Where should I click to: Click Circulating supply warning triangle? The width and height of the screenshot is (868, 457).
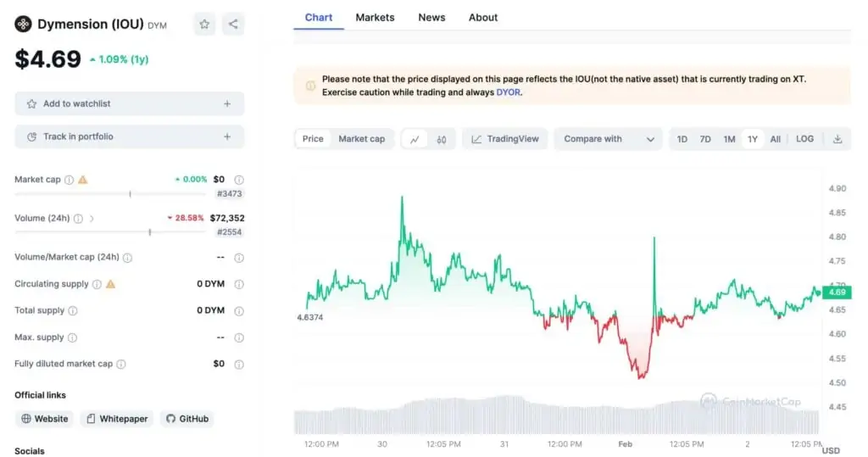tap(111, 284)
